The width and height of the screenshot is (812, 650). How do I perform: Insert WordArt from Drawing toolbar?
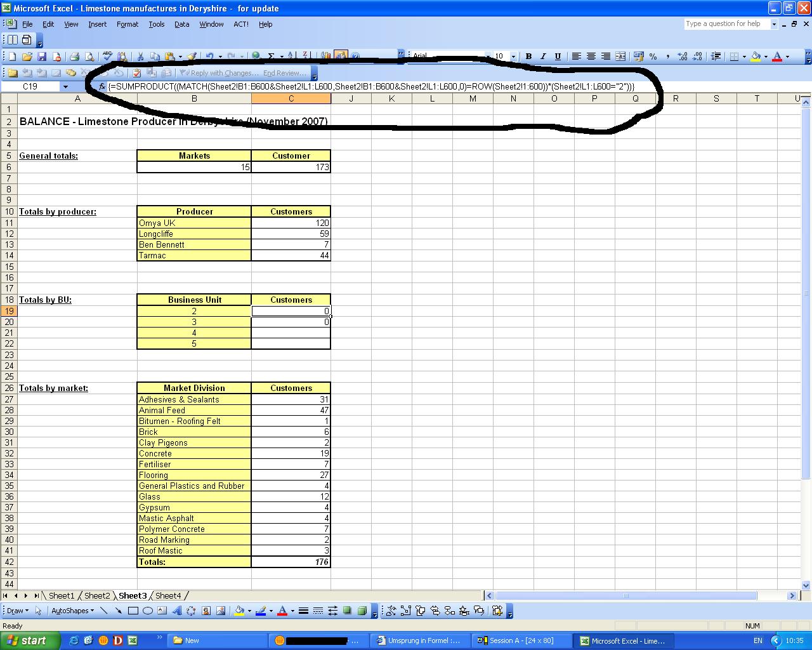pos(176,611)
